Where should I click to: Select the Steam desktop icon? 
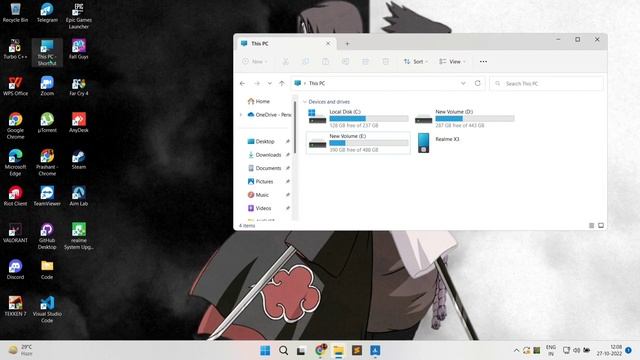pos(78,159)
